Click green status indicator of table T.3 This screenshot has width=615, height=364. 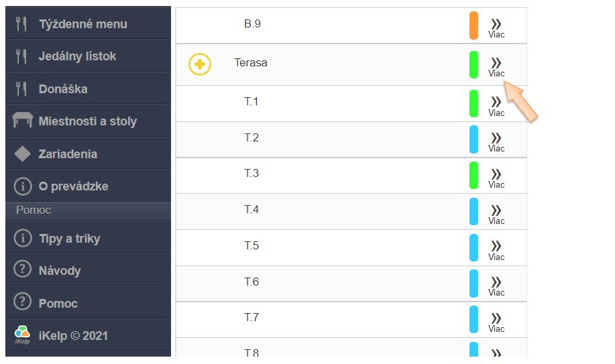tap(473, 176)
